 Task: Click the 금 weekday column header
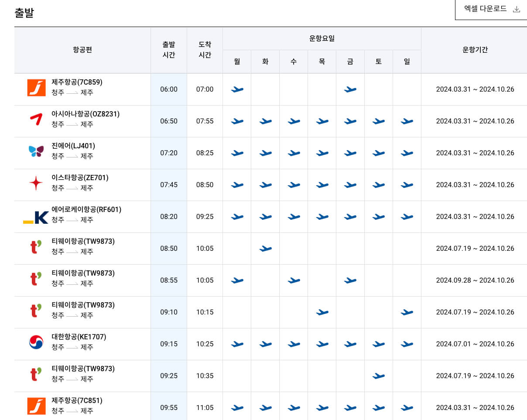350,61
